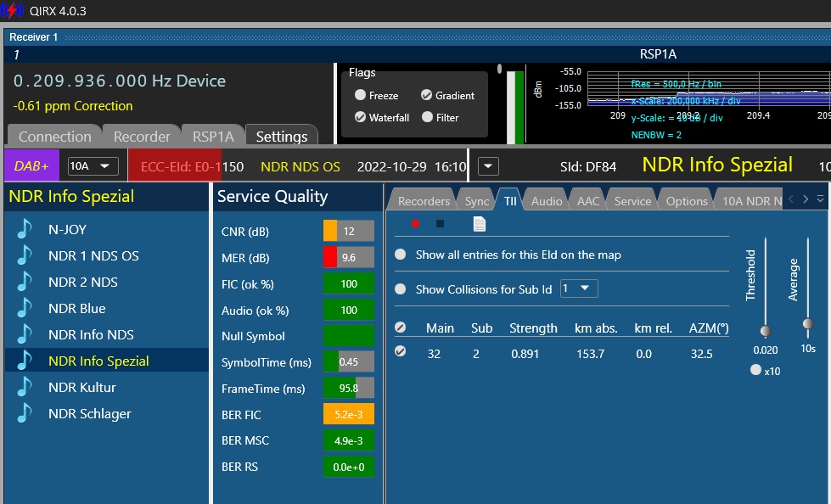Select NDR Info NDS service
Viewport: 831px width, 504px height.
click(91, 334)
